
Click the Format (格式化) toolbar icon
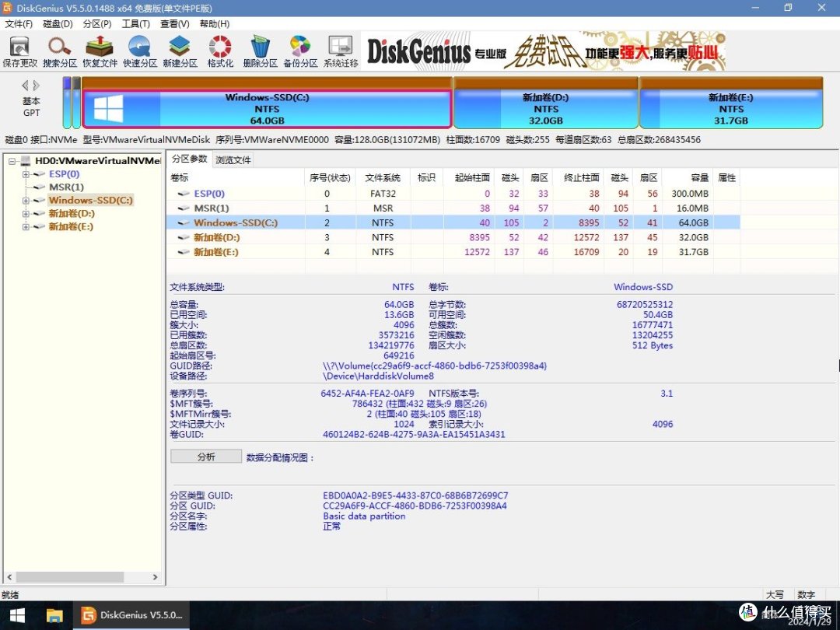pos(220,51)
